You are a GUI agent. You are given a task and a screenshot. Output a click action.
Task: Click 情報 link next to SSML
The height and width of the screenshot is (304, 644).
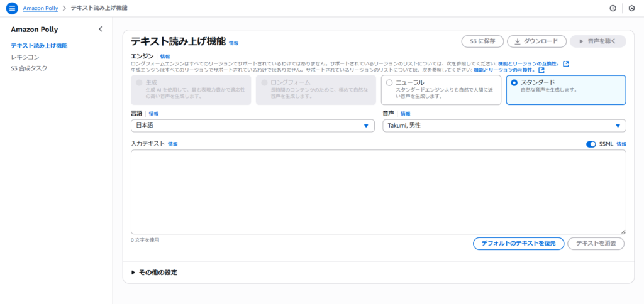pos(621,144)
